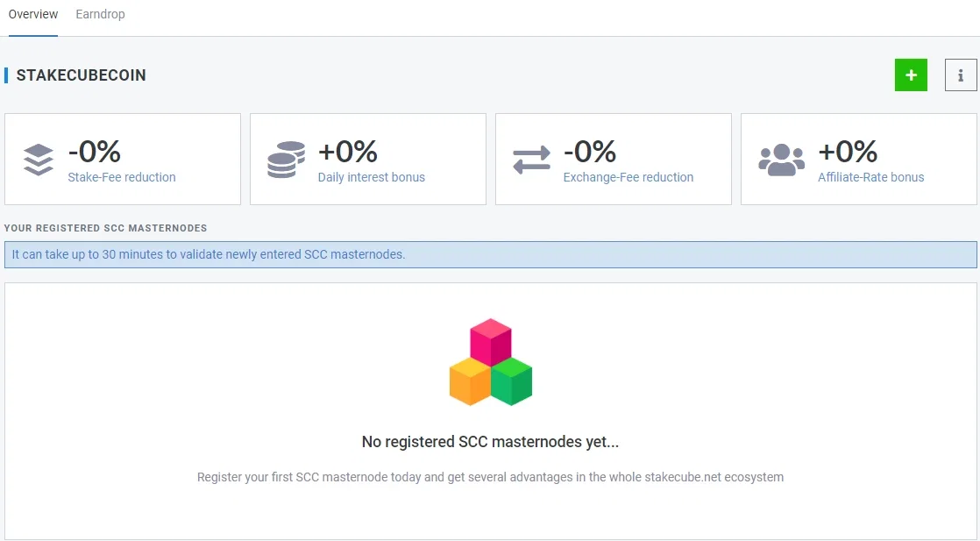The height and width of the screenshot is (541, 980).
Task: Click the group of people Affiliate icon
Action: [781, 160]
